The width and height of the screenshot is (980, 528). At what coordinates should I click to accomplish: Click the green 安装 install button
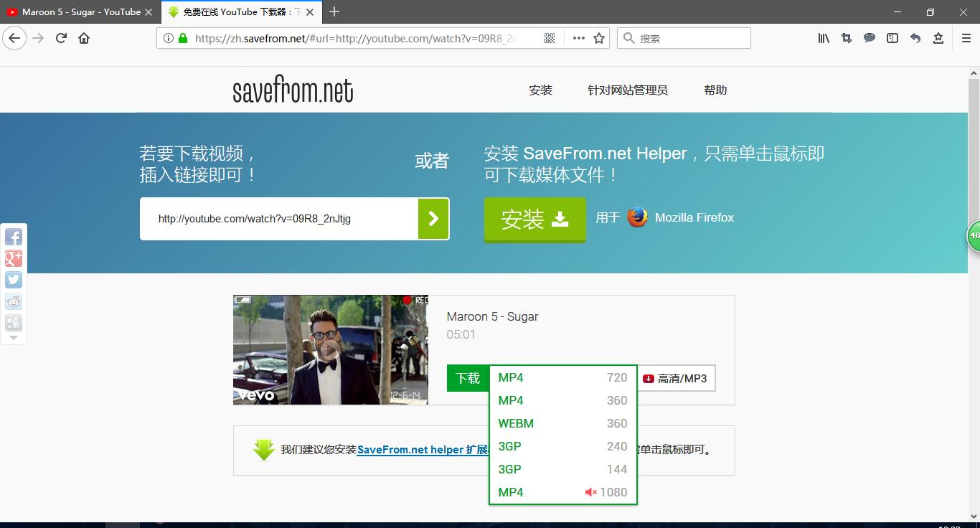tap(535, 220)
